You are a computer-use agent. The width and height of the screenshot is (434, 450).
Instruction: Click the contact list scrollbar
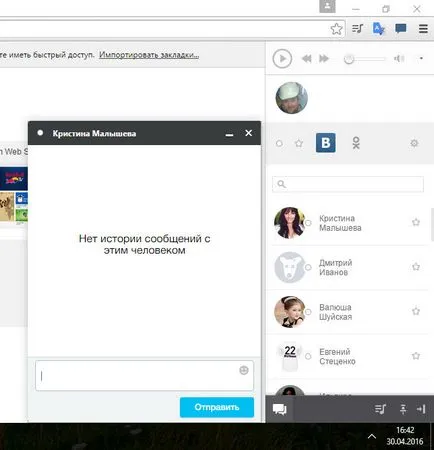coord(432,225)
